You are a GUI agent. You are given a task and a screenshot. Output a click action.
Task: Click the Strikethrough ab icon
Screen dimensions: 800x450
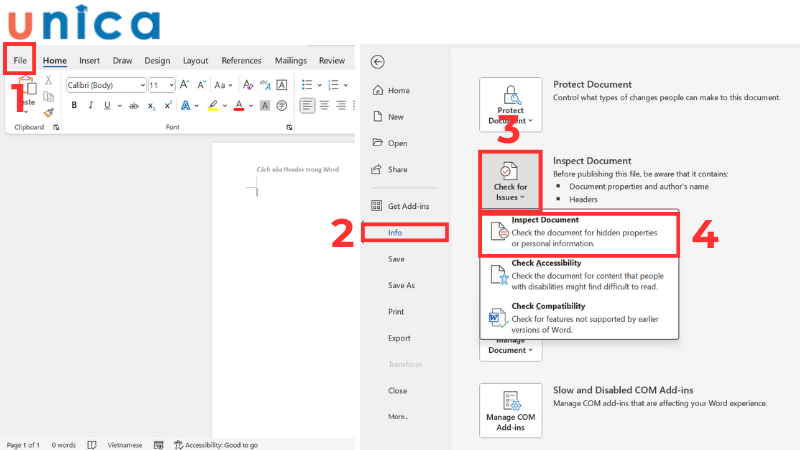point(134,106)
